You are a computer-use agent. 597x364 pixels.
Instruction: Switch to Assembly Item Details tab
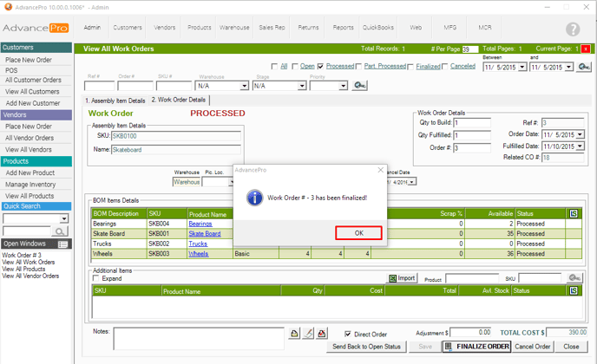pos(115,101)
